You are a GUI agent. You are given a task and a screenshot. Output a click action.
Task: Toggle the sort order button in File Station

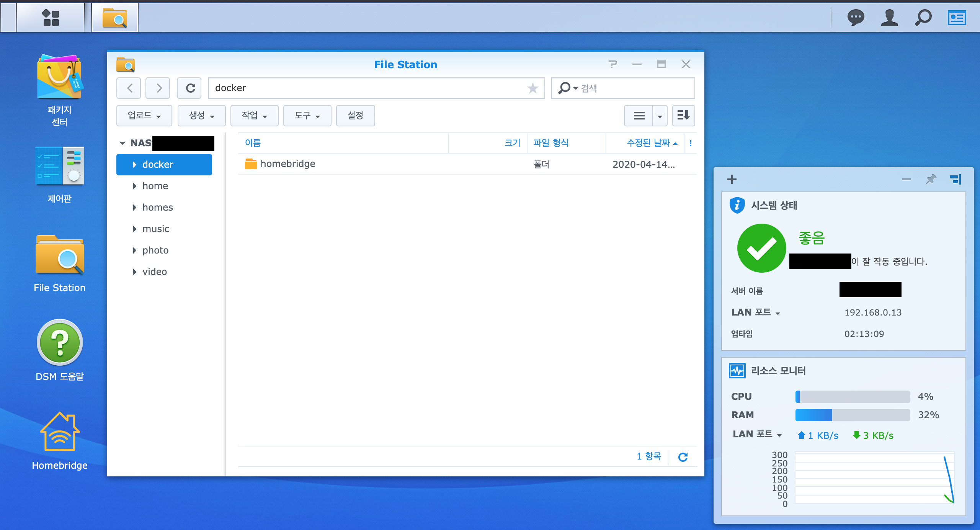click(x=683, y=115)
